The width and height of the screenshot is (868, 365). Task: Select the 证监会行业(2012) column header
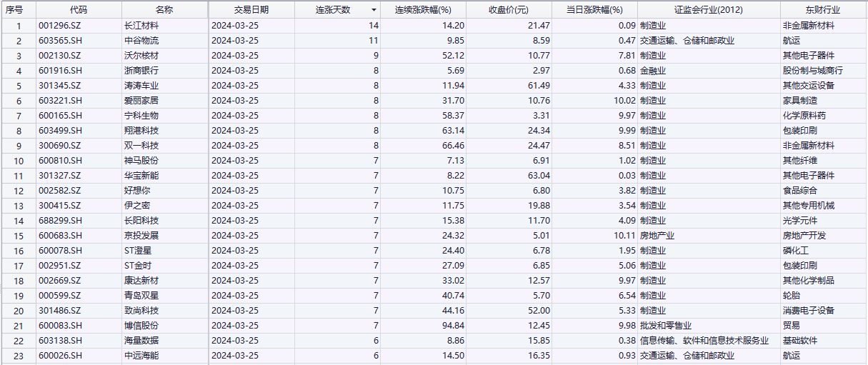[708, 10]
